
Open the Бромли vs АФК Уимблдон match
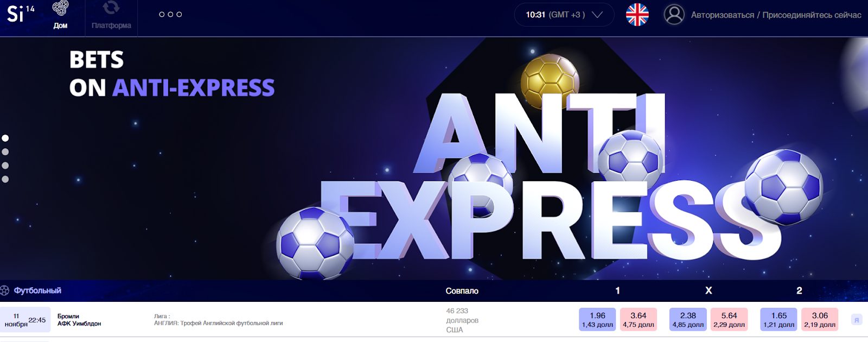pos(79,320)
